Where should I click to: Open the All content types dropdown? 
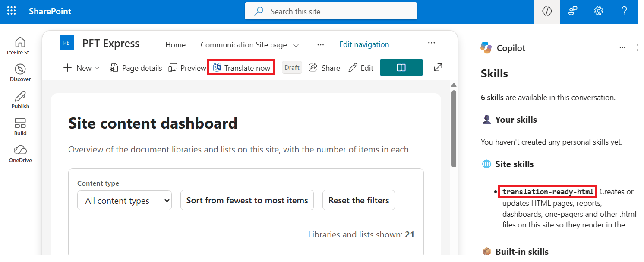tap(124, 201)
